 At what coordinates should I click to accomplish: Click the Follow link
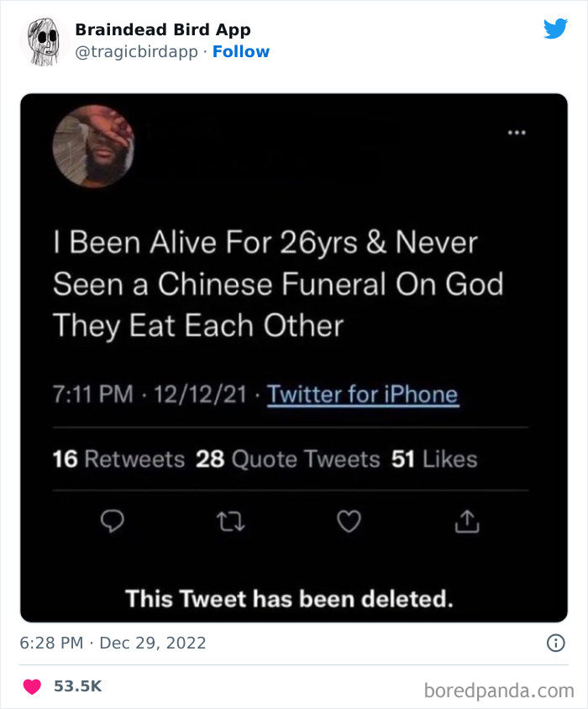coord(240,51)
